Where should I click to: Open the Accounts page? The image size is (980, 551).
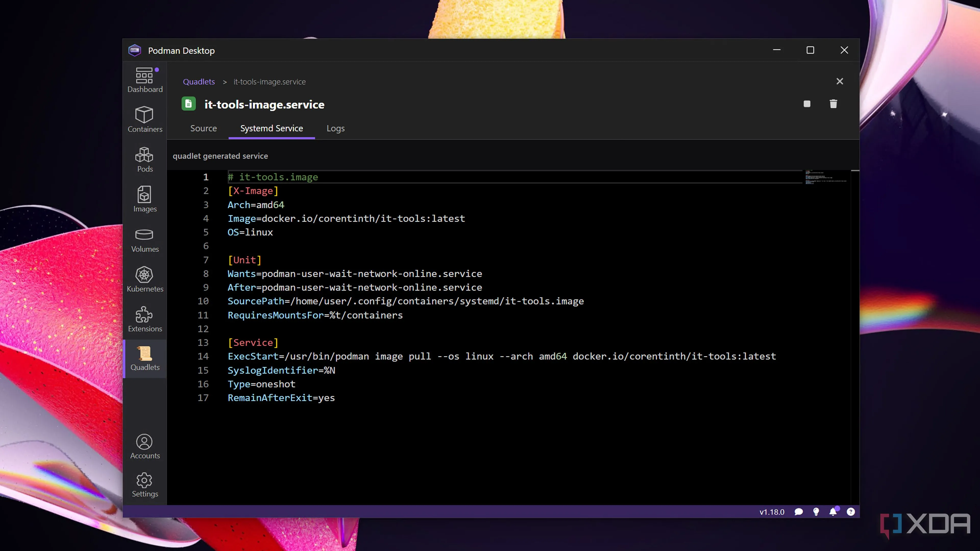144,446
